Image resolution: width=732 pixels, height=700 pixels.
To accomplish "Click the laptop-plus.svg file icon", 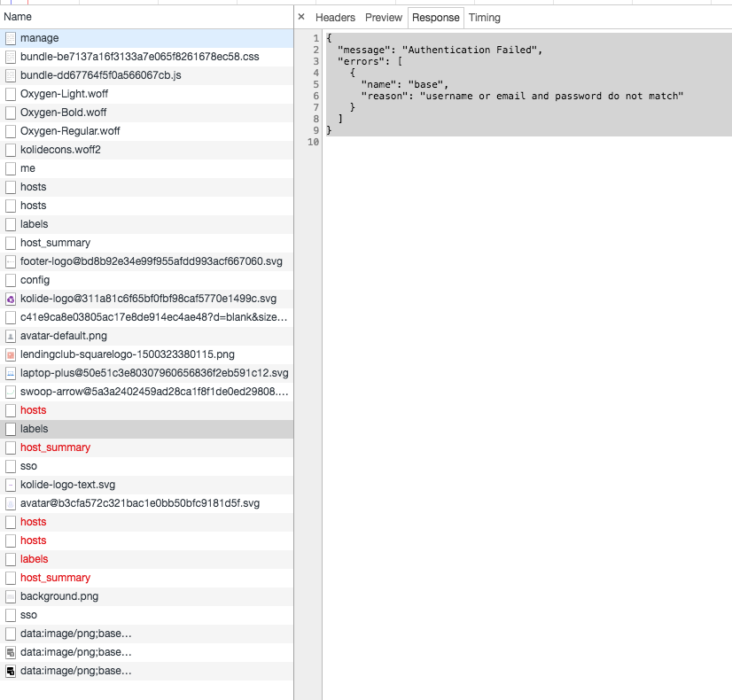I will [x=11, y=373].
